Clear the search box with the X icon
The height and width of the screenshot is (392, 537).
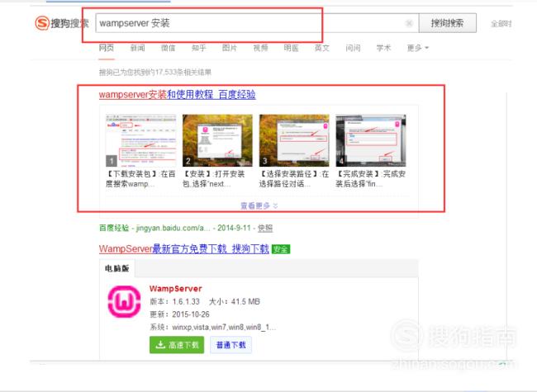coord(409,23)
